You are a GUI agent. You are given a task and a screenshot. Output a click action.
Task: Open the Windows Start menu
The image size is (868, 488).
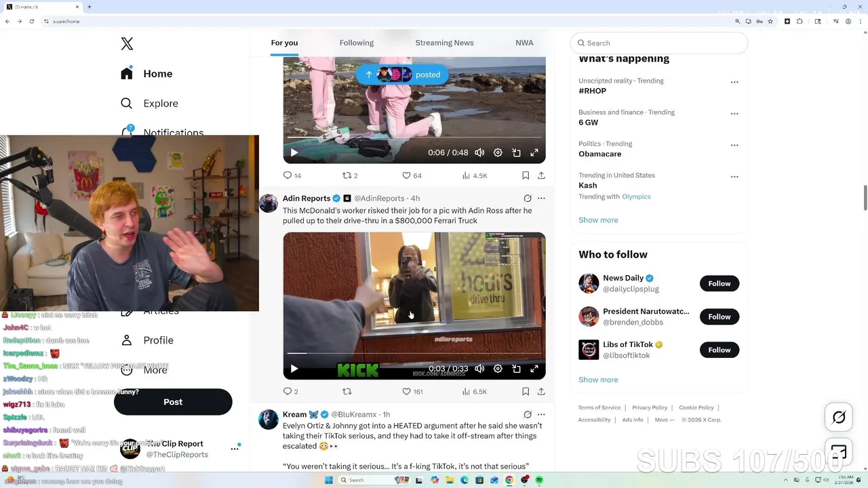point(329,481)
